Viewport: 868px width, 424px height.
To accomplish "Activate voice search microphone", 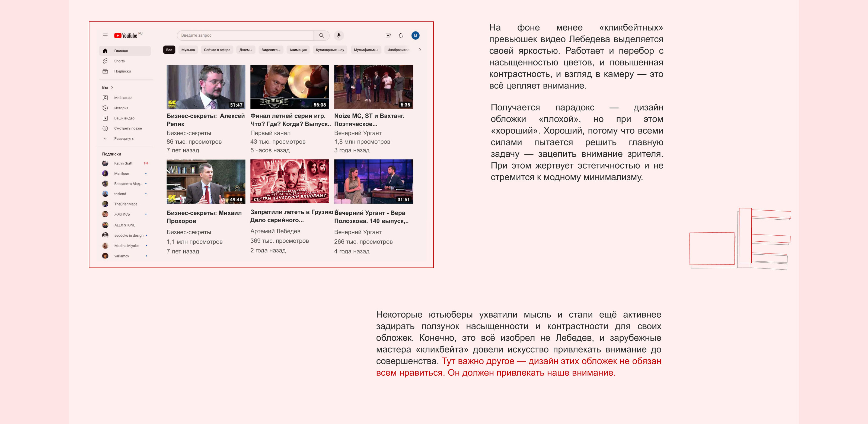I will [x=339, y=35].
